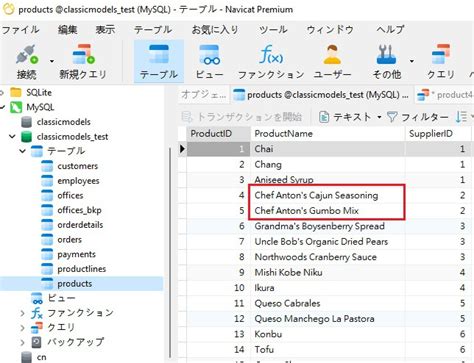Switch to the product4 query tab

(x=445, y=95)
